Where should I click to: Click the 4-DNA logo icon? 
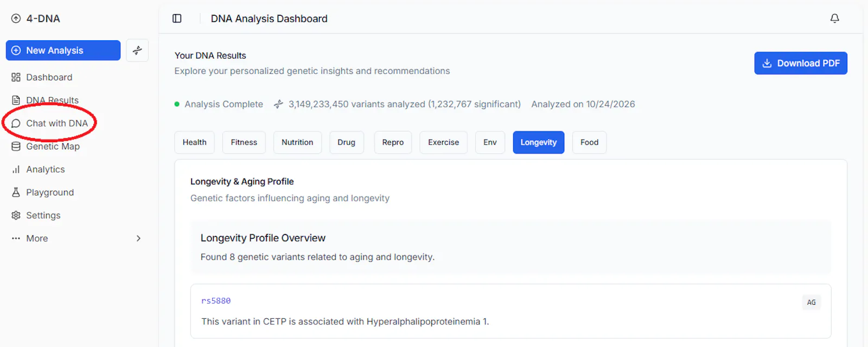coord(16,18)
